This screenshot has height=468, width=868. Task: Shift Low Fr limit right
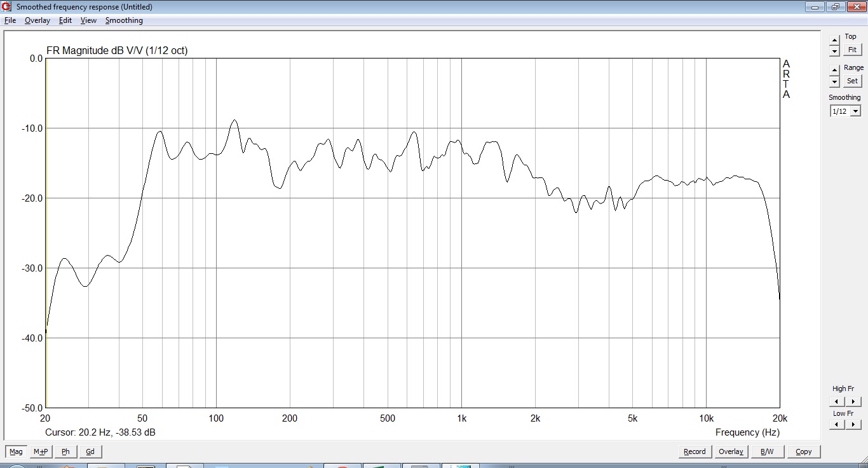(853, 424)
